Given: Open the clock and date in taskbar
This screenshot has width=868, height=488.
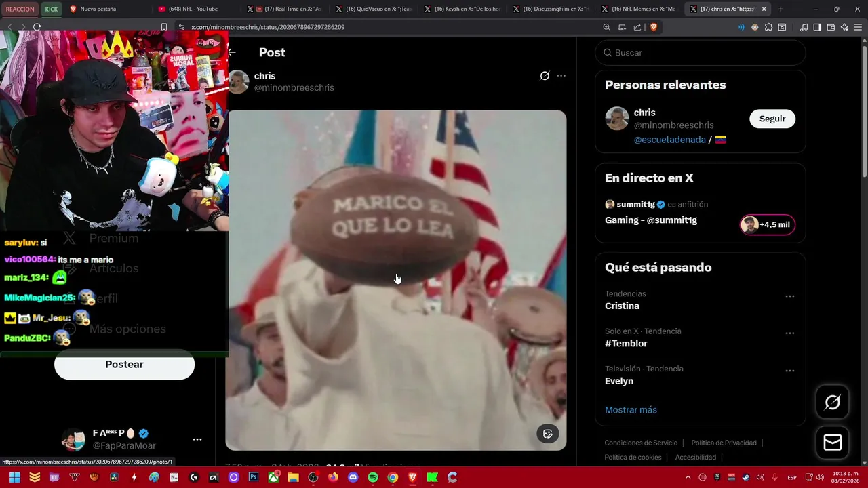Looking at the screenshot, I should pyautogui.click(x=844, y=477).
